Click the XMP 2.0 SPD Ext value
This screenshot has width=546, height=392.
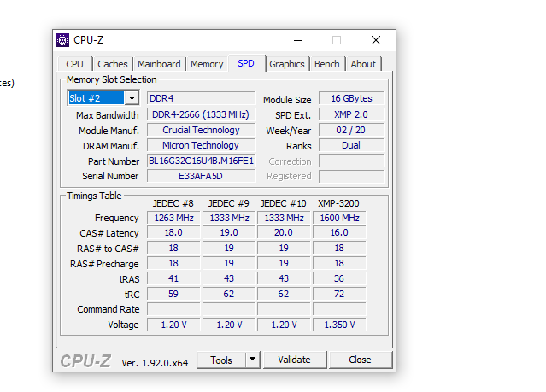click(x=351, y=114)
